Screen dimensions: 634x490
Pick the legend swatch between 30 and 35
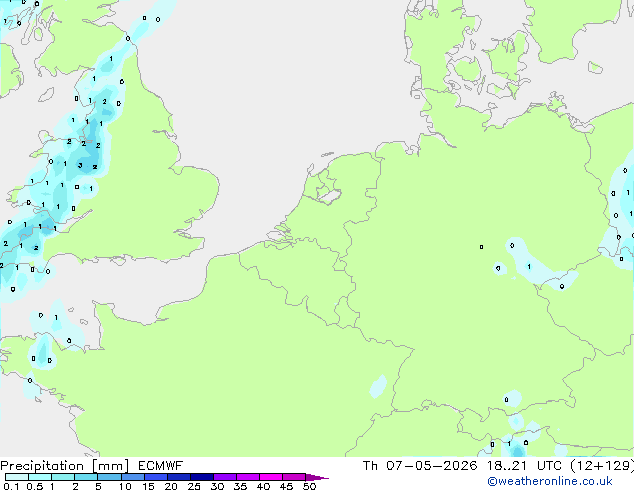[225, 477]
